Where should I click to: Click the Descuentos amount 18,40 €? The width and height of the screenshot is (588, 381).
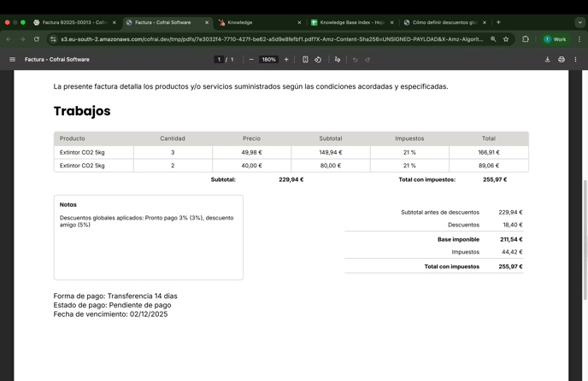513,225
